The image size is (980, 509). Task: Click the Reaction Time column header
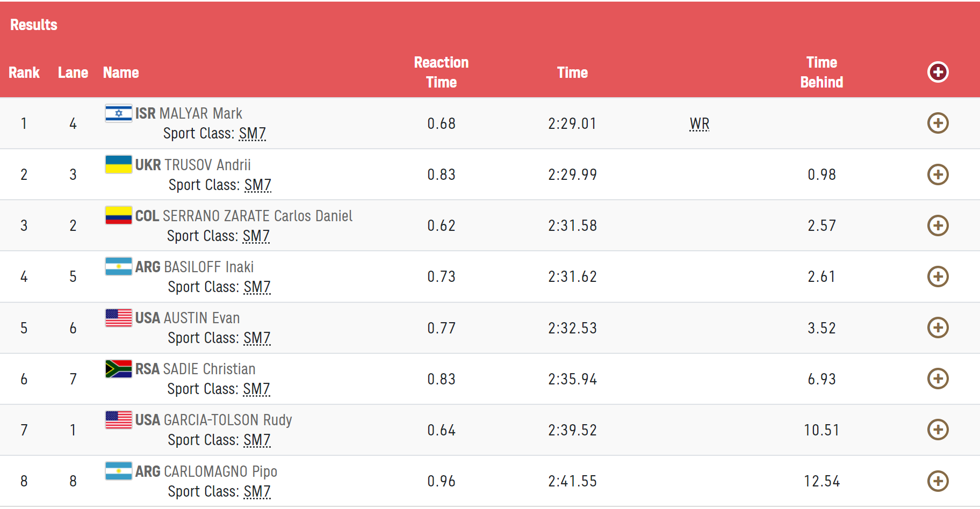tap(441, 72)
